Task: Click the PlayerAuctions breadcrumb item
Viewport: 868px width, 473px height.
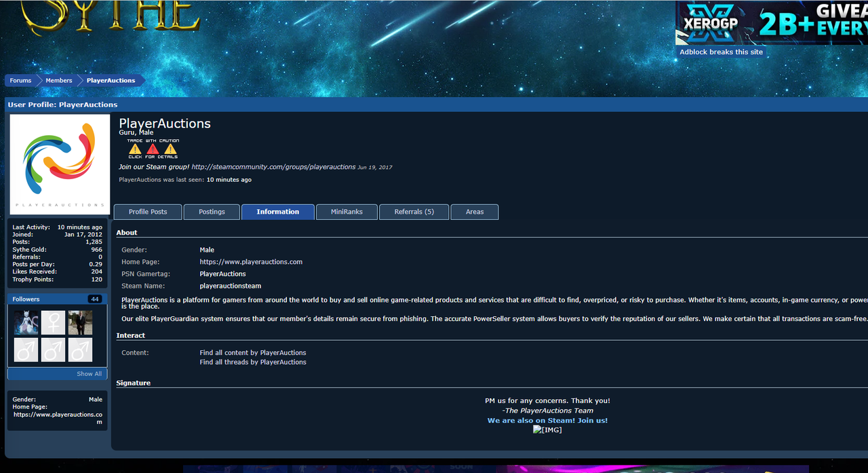Action: (111, 80)
